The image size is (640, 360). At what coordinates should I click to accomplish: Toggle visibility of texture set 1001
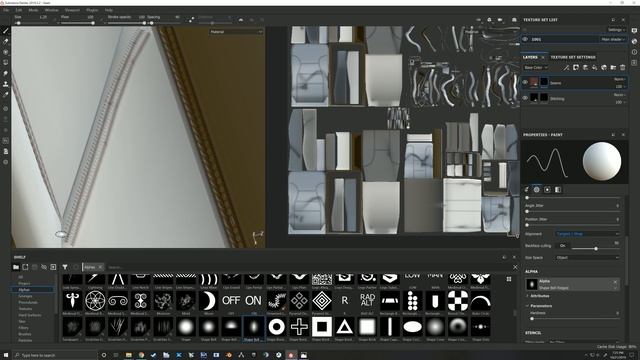tap(525, 39)
